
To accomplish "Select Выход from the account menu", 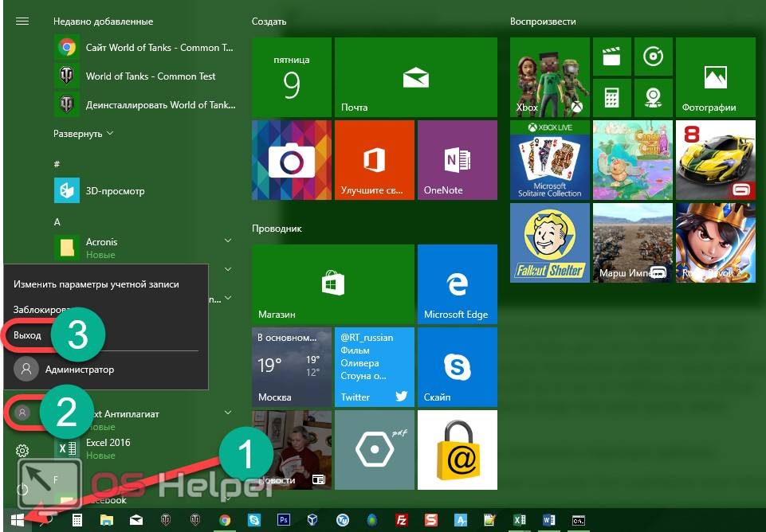I will tap(28, 335).
